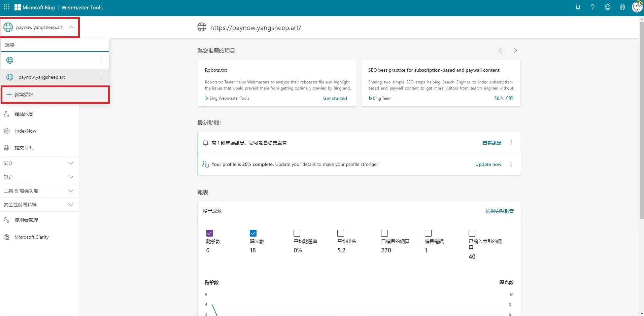The width and height of the screenshot is (644, 316).
Task: Uncheck the 點擊數 checkbox
Action: click(209, 233)
